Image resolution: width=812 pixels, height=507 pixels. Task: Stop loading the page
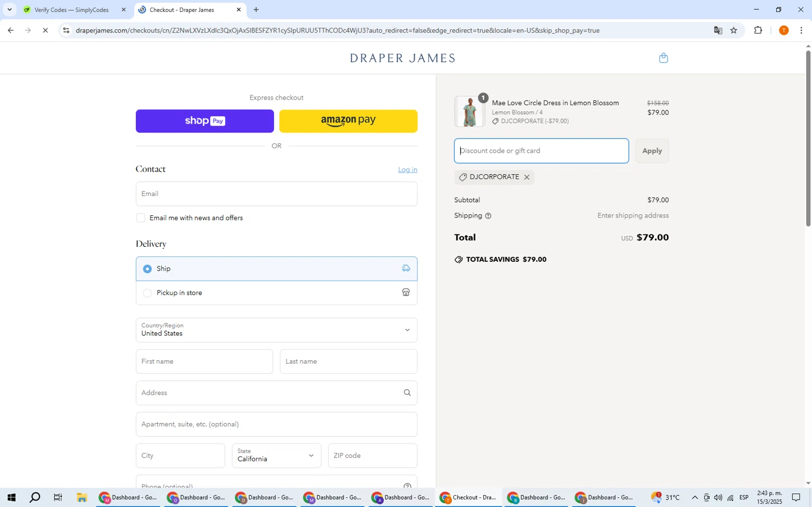pyautogui.click(x=45, y=30)
